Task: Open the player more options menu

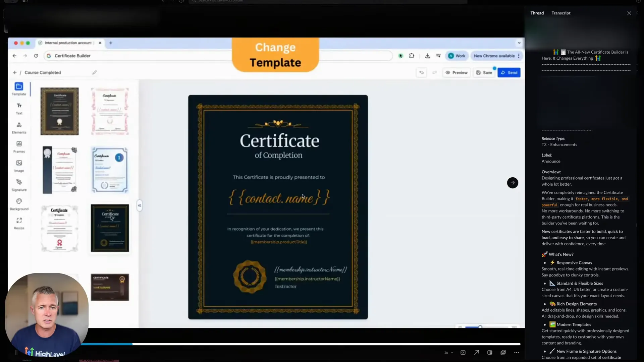Action: click(517, 353)
